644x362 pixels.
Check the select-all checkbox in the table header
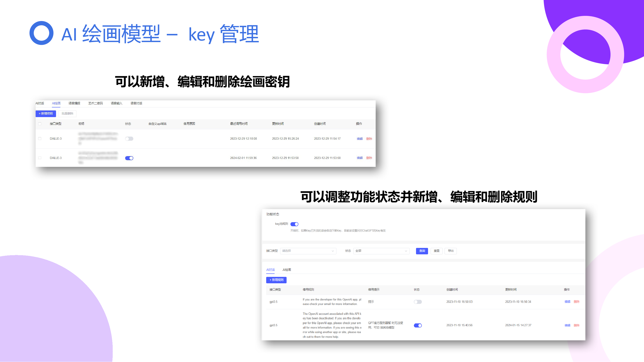pyautogui.click(x=40, y=124)
